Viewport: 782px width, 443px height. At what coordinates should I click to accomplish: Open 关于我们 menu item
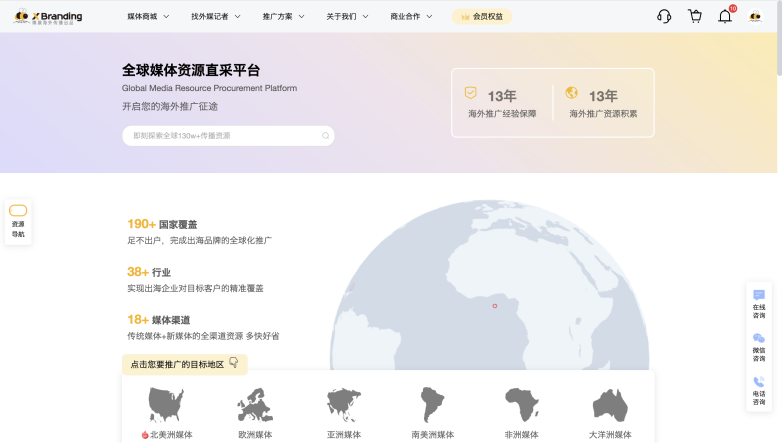[341, 16]
